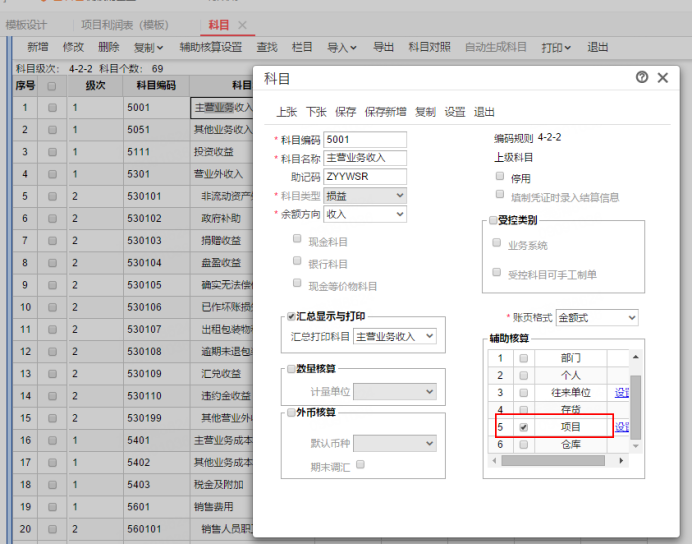Click 保存新增 in the dialog toolbar
Viewport: 693px width, 544px height.
[385, 112]
